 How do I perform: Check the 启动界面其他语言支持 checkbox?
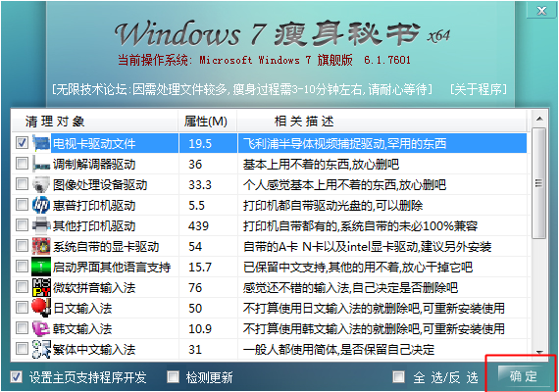pos(22,267)
